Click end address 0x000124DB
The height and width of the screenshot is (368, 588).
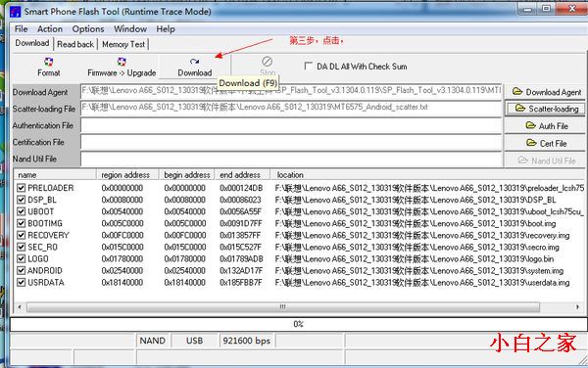tap(241, 188)
